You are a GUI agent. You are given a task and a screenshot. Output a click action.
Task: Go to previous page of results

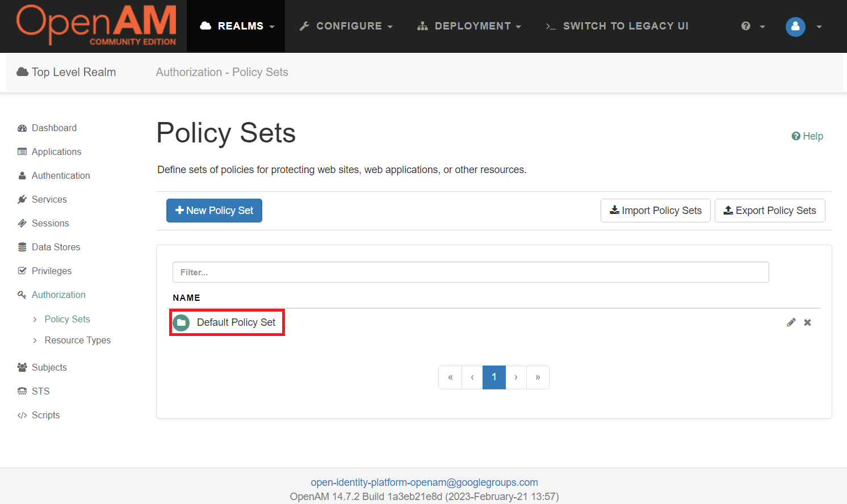[x=472, y=377]
